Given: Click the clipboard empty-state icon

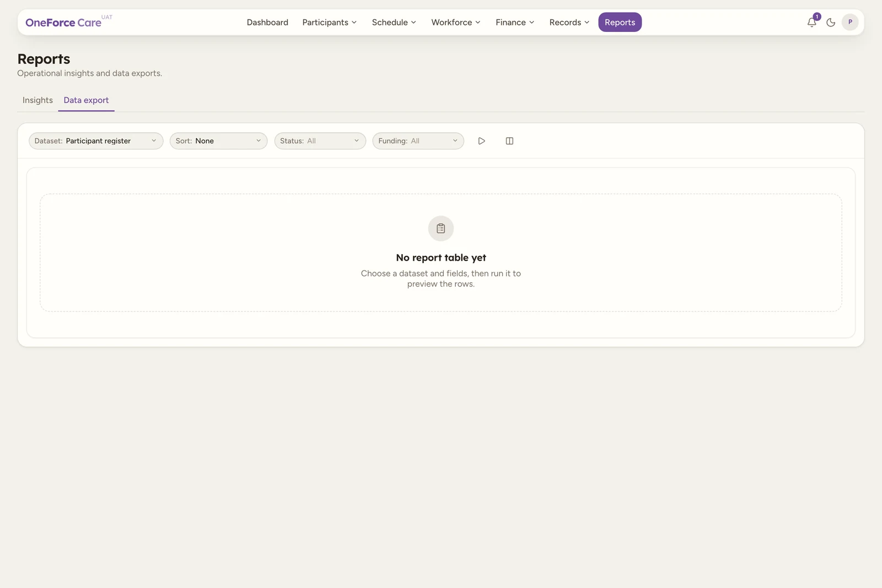Looking at the screenshot, I should click(x=441, y=228).
